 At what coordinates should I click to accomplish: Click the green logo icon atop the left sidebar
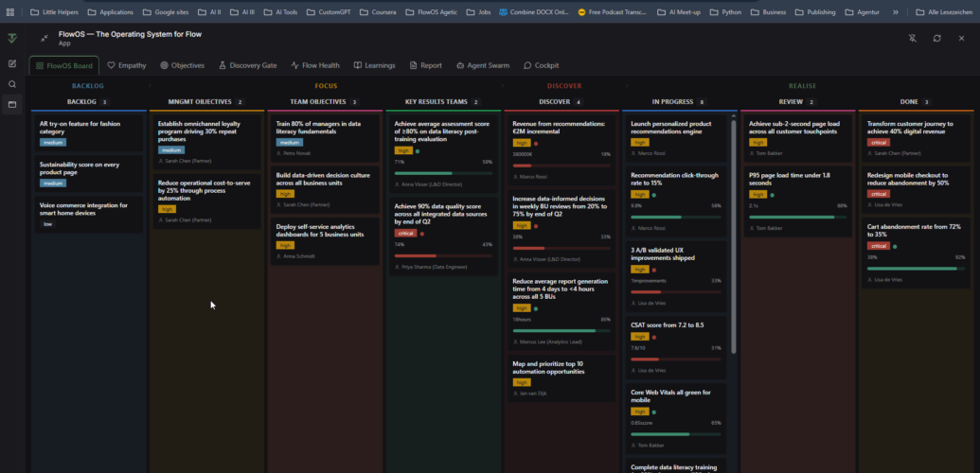(12, 38)
